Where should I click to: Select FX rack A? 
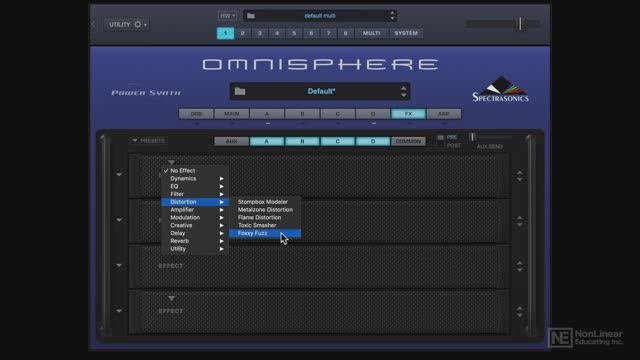pyautogui.click(x=267, y=141)
